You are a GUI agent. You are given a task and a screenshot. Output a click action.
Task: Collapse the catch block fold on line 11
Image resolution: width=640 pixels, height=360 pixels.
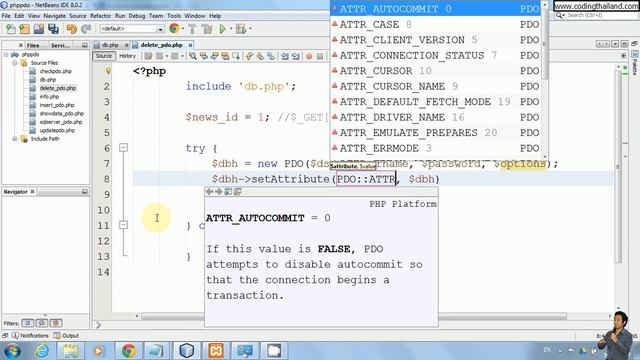pos(123,225)
